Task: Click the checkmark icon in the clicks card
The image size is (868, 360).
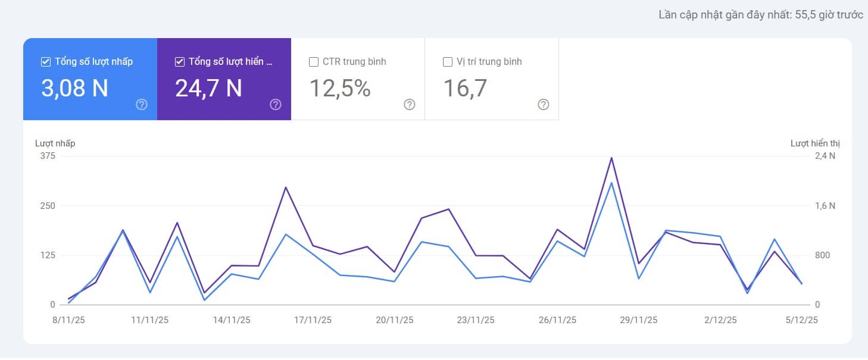Action: [x=45, y=61]
